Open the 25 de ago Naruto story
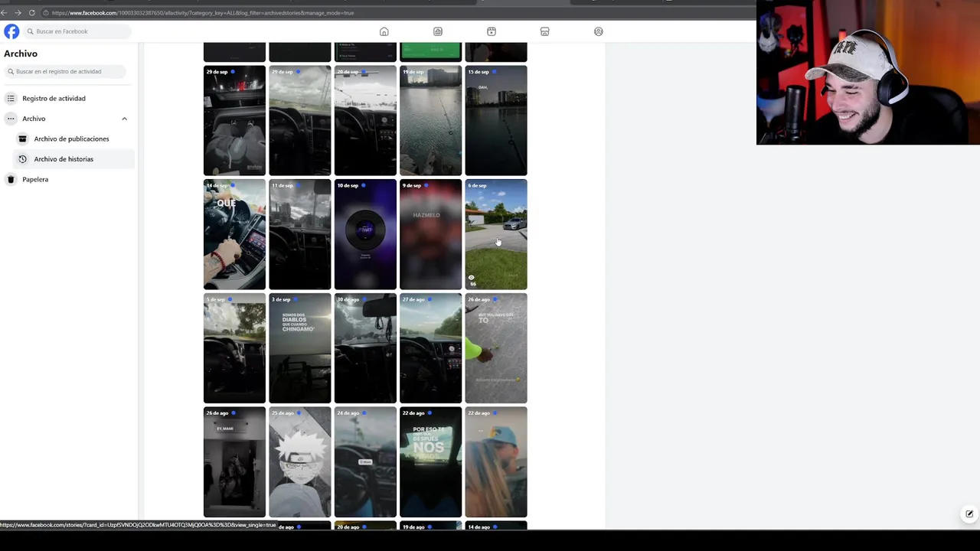 (x=300, y=462)
